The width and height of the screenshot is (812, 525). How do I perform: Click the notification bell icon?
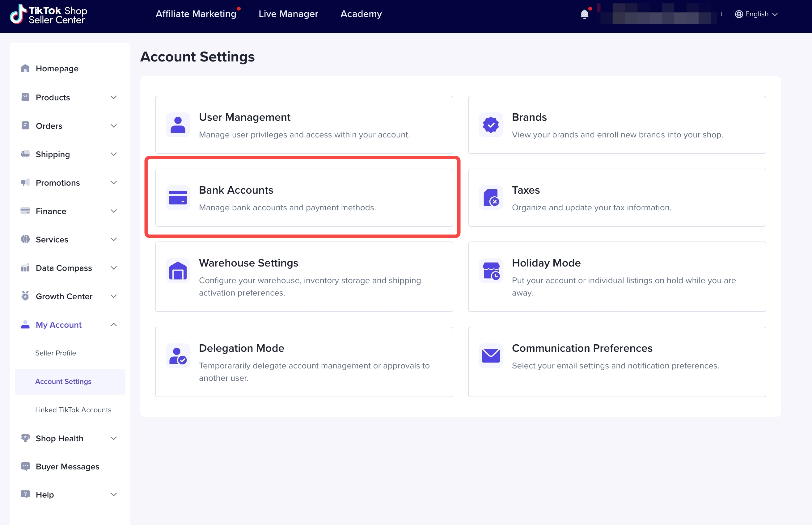584,14
